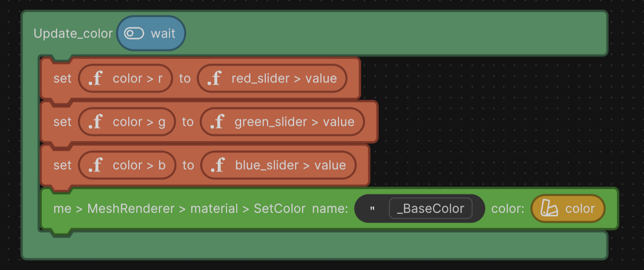Click the float icon beside red_slider > value
The image size is (644, 270).
click(214, 78)
